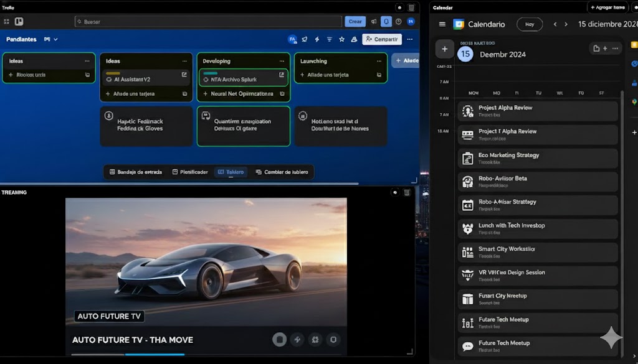The height and width of the screenshot is (364, 638).
Task: Select the Bandeja de entrada tab
Action: (x=135, y=172)
